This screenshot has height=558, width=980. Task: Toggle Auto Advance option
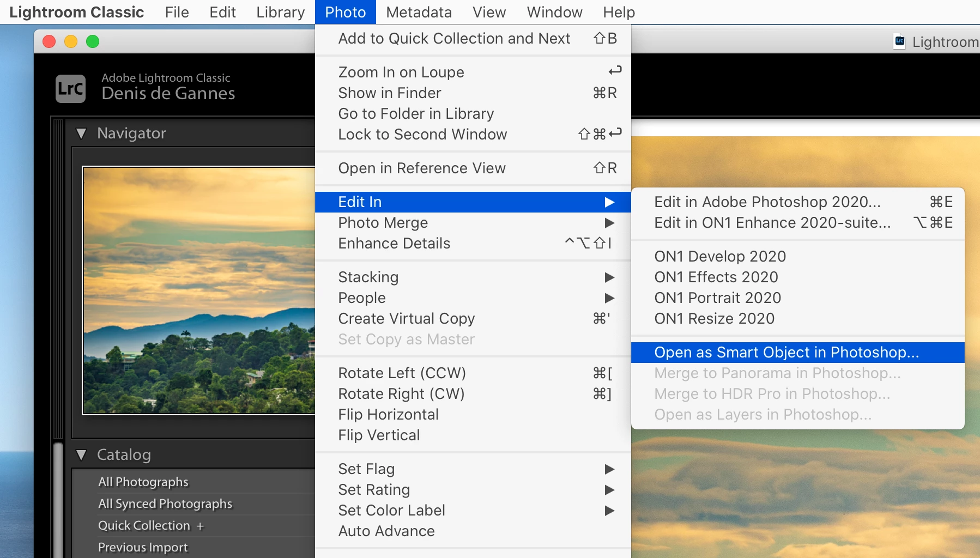(473, 531)
